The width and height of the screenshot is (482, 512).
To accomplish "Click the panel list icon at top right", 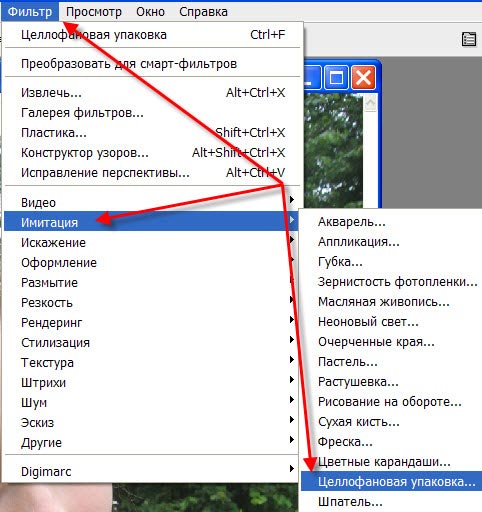I will click(x=469, y=39).
